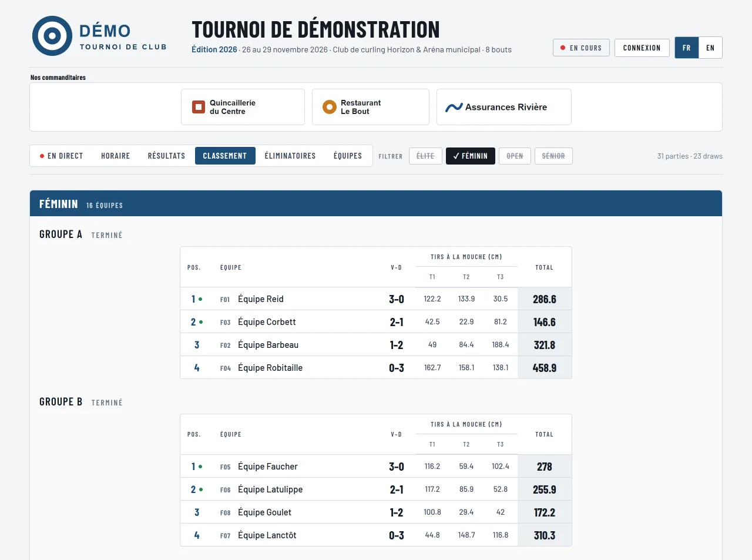752x560 pixels.
Task: Click the total 310.3 for Équipe Lanctôt
Action: coord(545,535)
